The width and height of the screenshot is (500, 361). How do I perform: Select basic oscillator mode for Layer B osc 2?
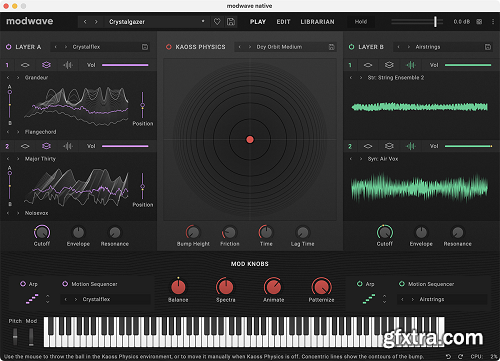[368, 146]
